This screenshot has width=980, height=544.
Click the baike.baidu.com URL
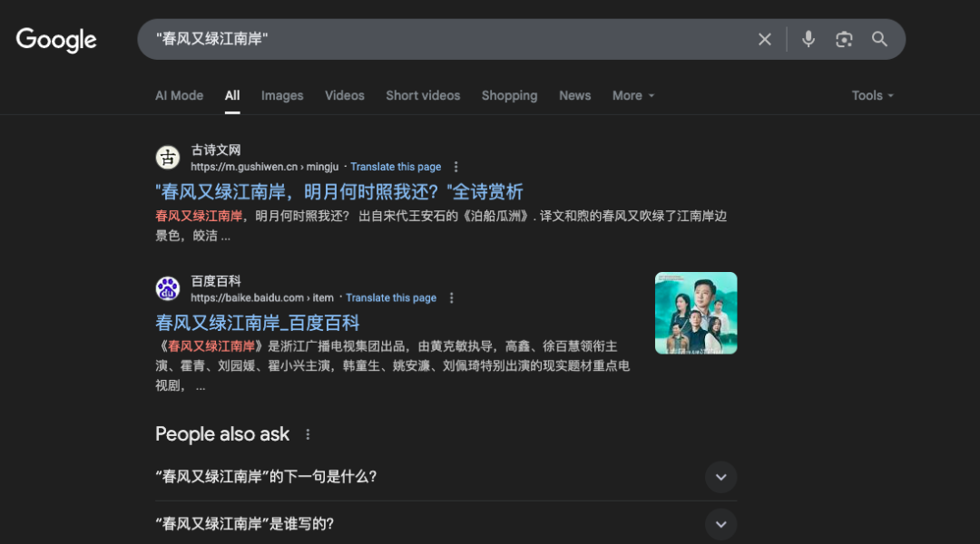tap(262, 298)
